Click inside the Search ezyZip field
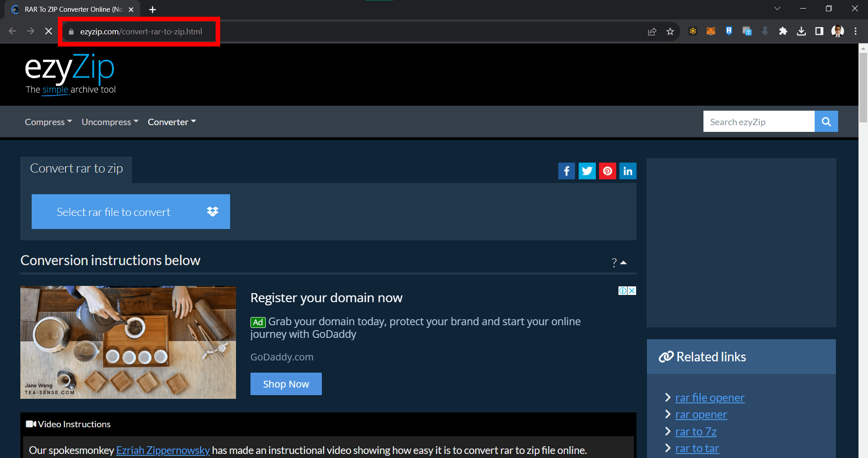 click(759, 121)
